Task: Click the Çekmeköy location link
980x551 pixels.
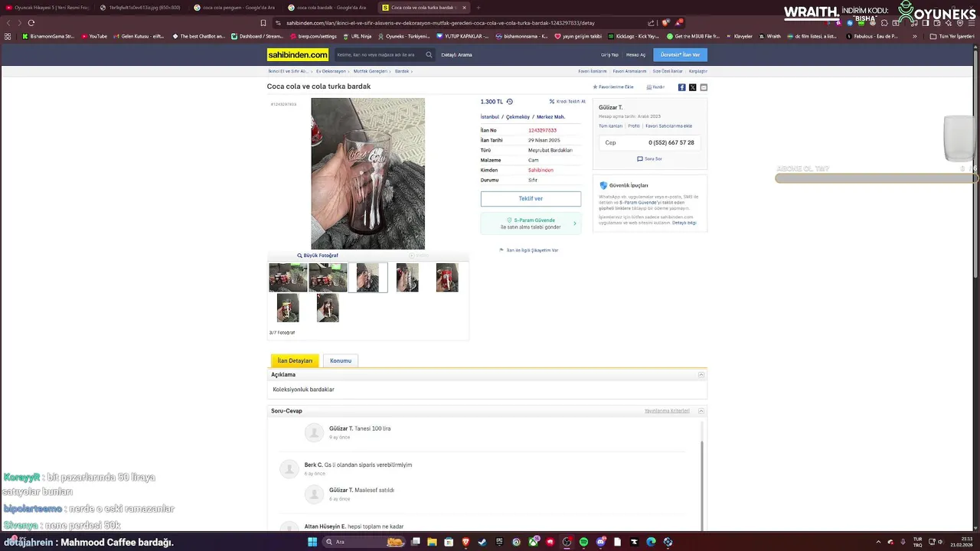Action: coord(518,117)
